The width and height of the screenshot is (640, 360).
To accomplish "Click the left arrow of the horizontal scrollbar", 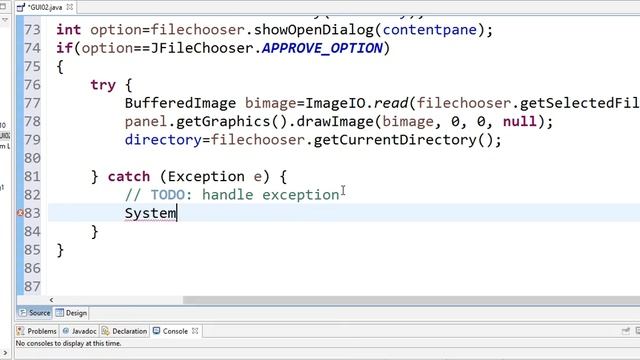I will coord(51,300).
